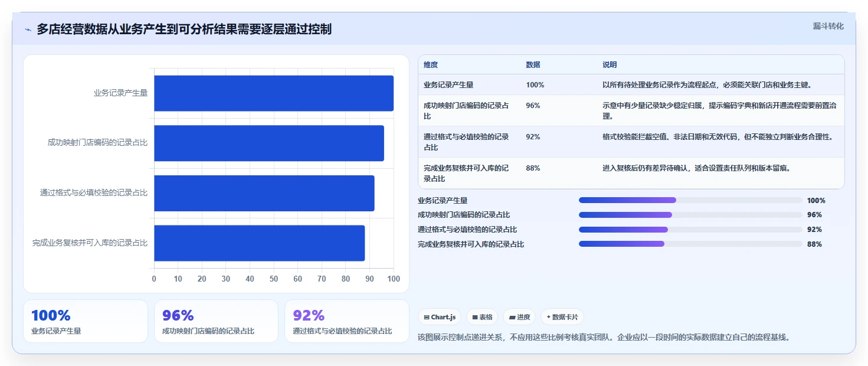Click the chart axis label 完成业务复核并可入库的记录占比
Viewport: 868px width, 366px height.
coord(90,243)
